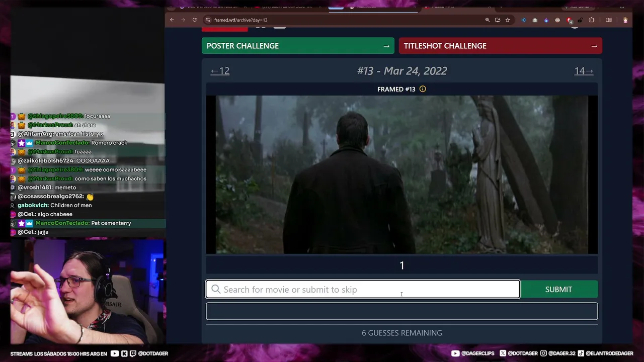Image resolution: width=644 pixels, height=362 pixels.
Task: Bookmark this page with the star icon
Action: pyautogui.click(x=508, y=20)
